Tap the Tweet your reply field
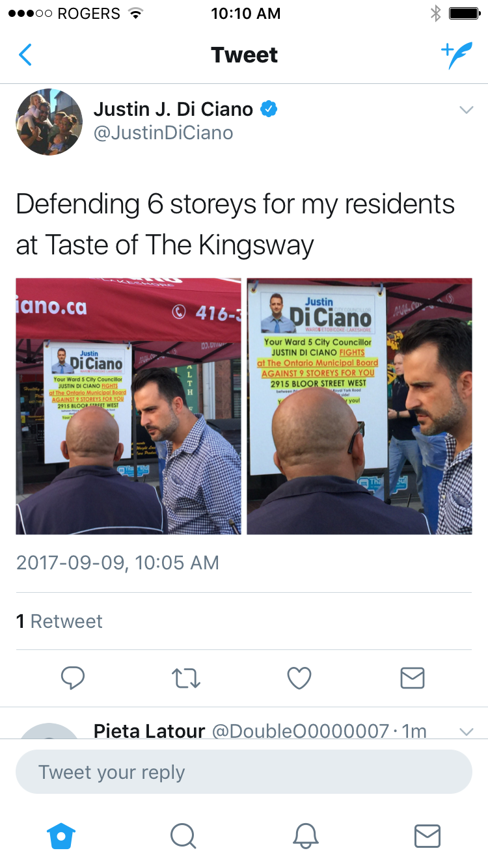This screenshot has height=868, width=488. (244, 772)
